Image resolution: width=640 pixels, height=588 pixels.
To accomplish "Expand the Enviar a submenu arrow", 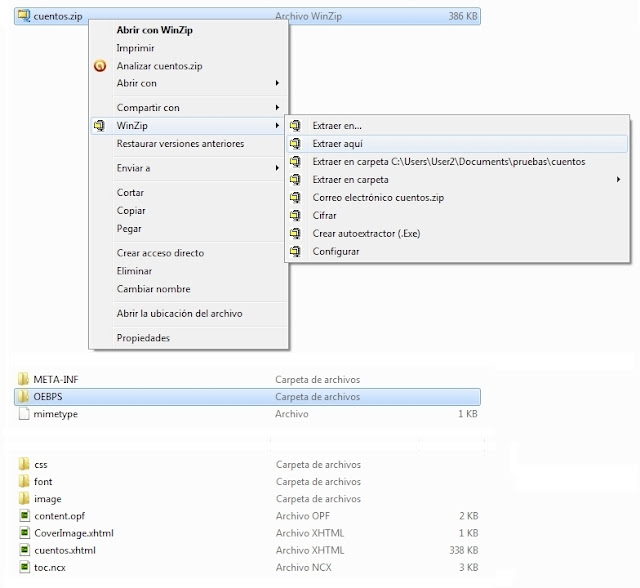I will pyautogui.click(x=277, y=168).
